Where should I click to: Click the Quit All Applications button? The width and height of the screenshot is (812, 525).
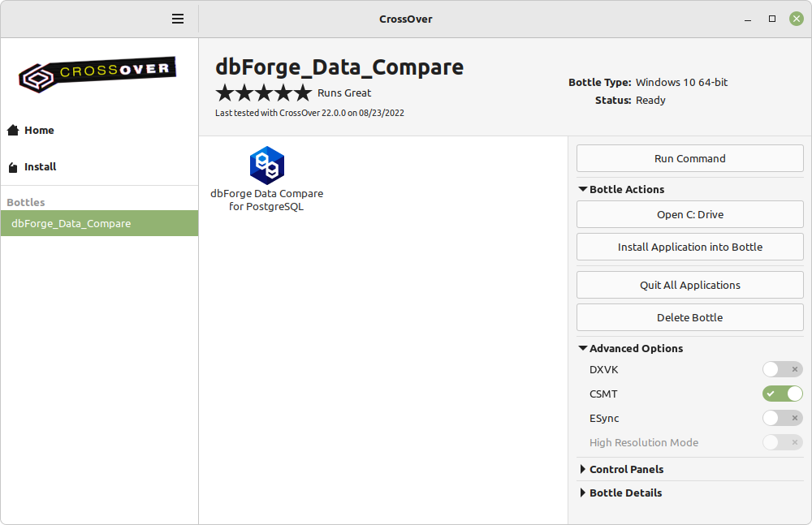pos(689,285)
